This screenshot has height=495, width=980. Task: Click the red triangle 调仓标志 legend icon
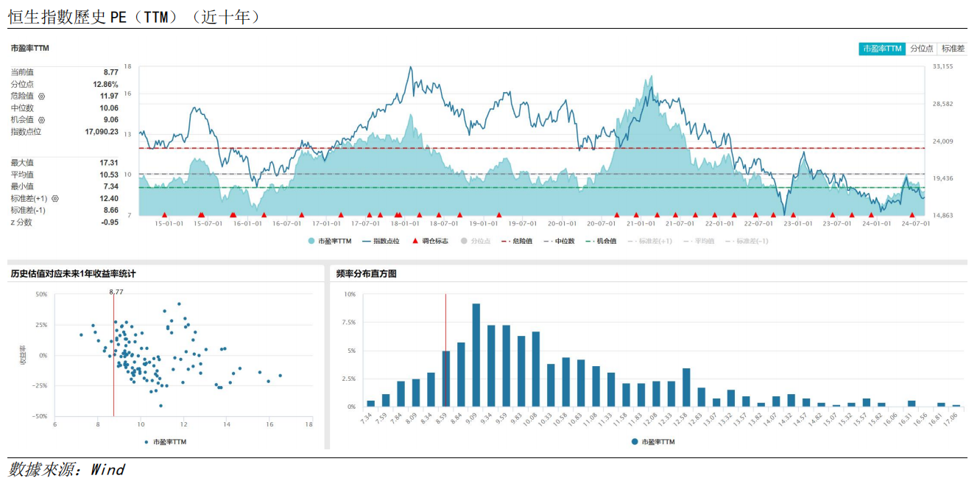pos(415,241)
